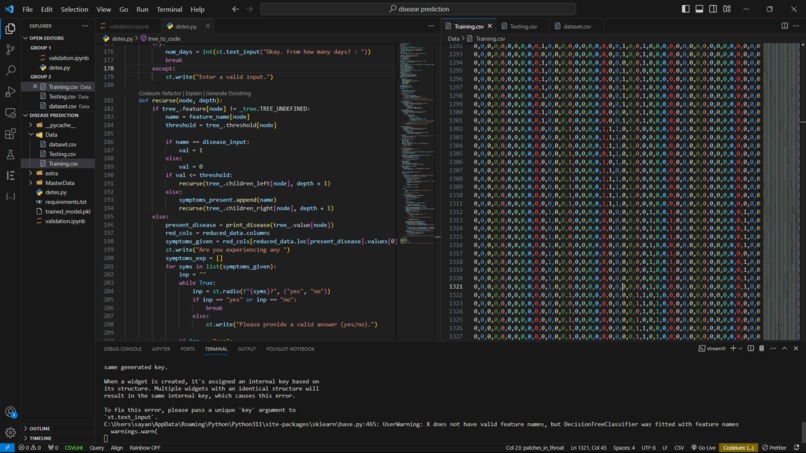Image resolution: width=806 pixels, height=453 pixels.
Task: Expand the Outline section
Action: [40, 428]
